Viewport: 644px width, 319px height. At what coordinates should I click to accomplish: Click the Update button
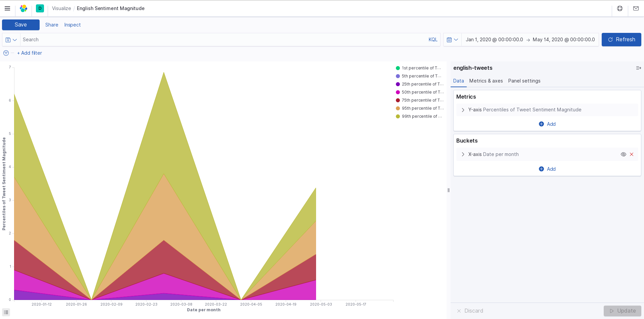click(x=622, y=311)
